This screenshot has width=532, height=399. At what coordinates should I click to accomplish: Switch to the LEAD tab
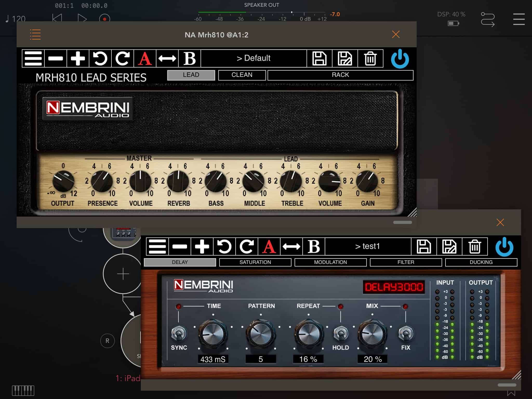[191, 75]
